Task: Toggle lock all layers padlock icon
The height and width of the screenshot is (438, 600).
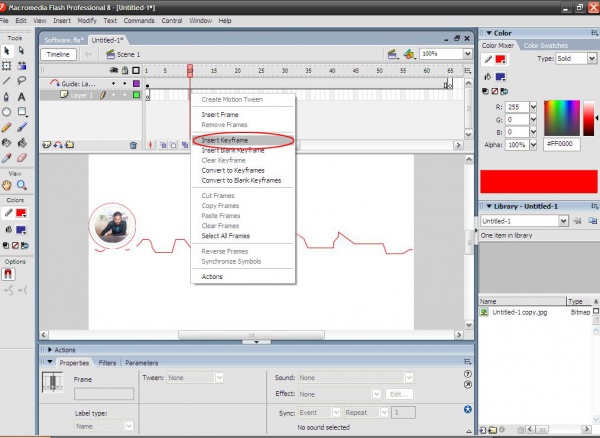Action: 125,70
